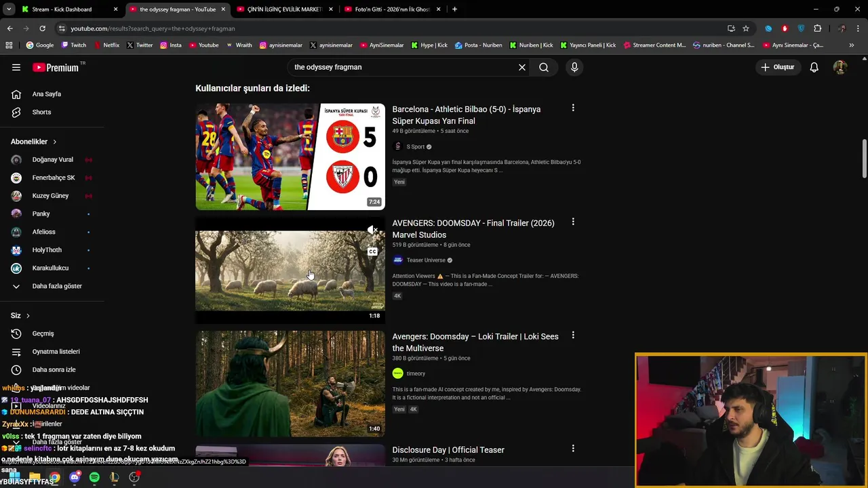Click the page vertical scrollbar thumb

[865, 157]
